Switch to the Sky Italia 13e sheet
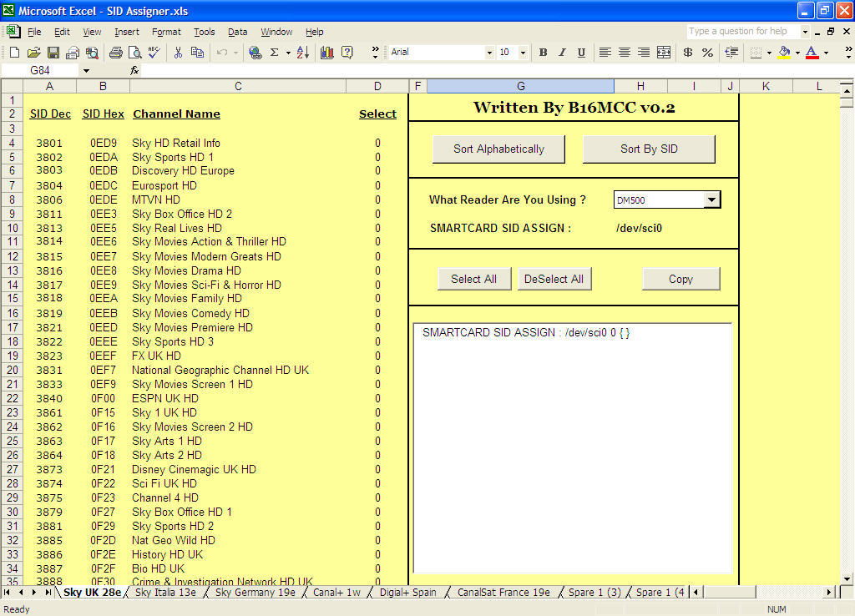The width and height of the screenshot is (855, 616). point(165,592)
